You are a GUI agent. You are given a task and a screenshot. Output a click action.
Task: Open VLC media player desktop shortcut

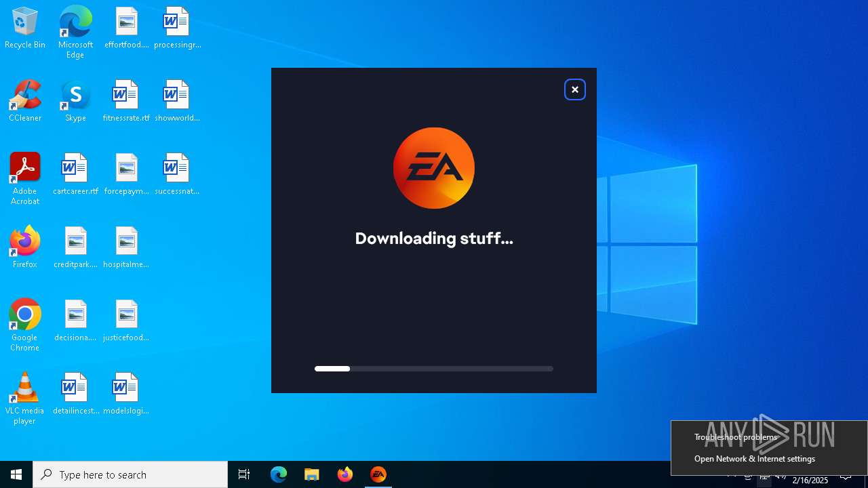tap(25, 399)
